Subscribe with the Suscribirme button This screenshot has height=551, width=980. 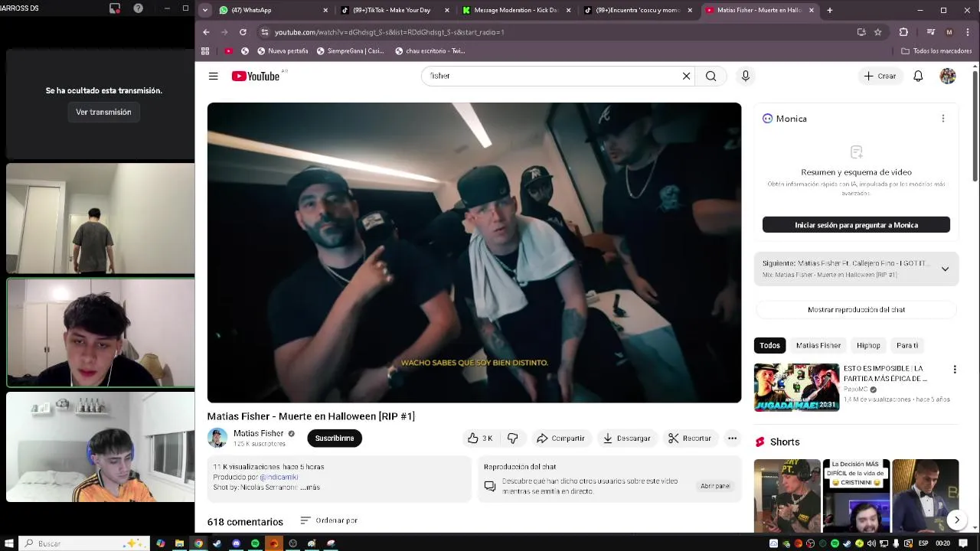(x=335, y=438)
